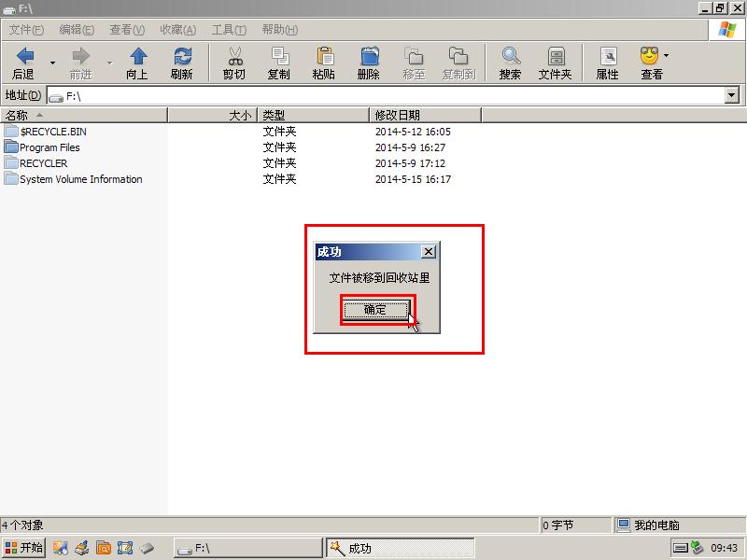Viewport: 747px width, 560px height.
Task: Click the first quick launch icon after 开始
Action: coord(60,548)
